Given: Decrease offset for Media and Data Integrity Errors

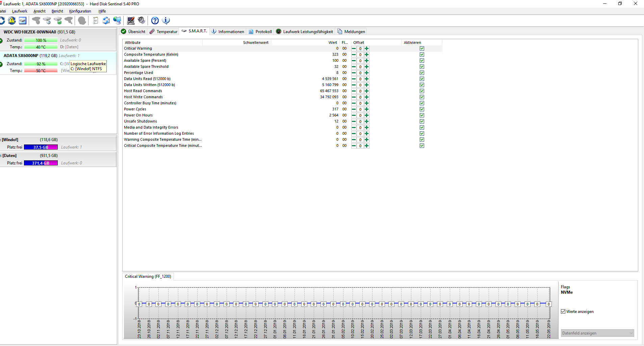Looking at the screenshot, I should 354,128.
